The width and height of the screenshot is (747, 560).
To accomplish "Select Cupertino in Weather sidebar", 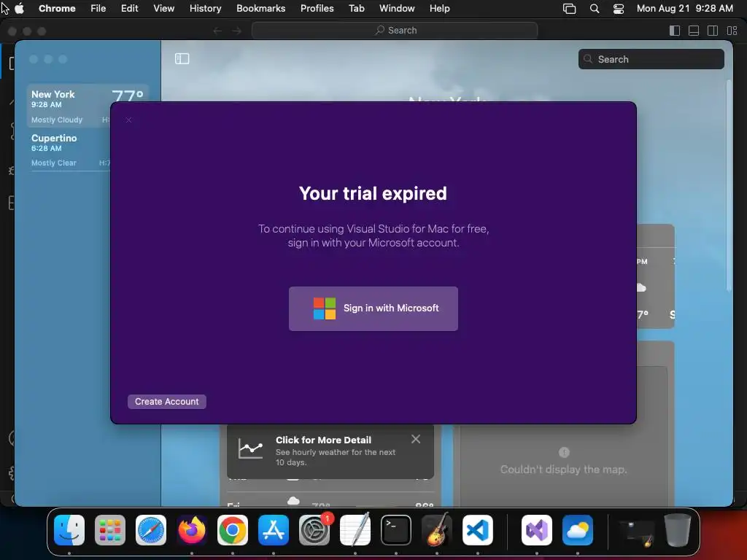I will [71, 149].
